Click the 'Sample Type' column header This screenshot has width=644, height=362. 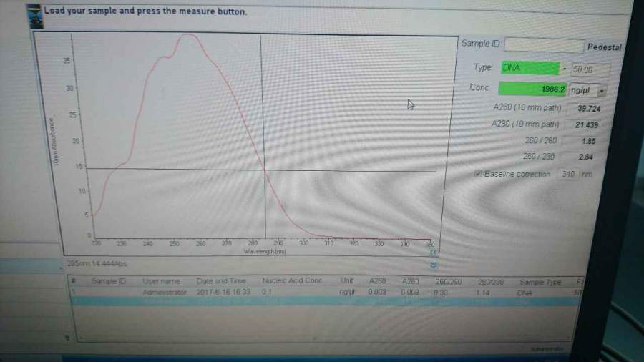(x=540, y=283)
